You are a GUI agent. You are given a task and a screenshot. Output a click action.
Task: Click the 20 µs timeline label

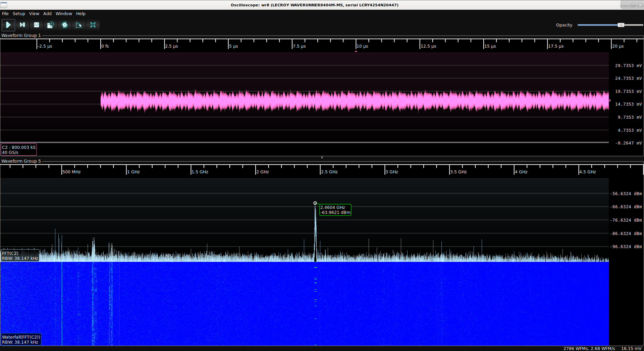pos(618,46)
